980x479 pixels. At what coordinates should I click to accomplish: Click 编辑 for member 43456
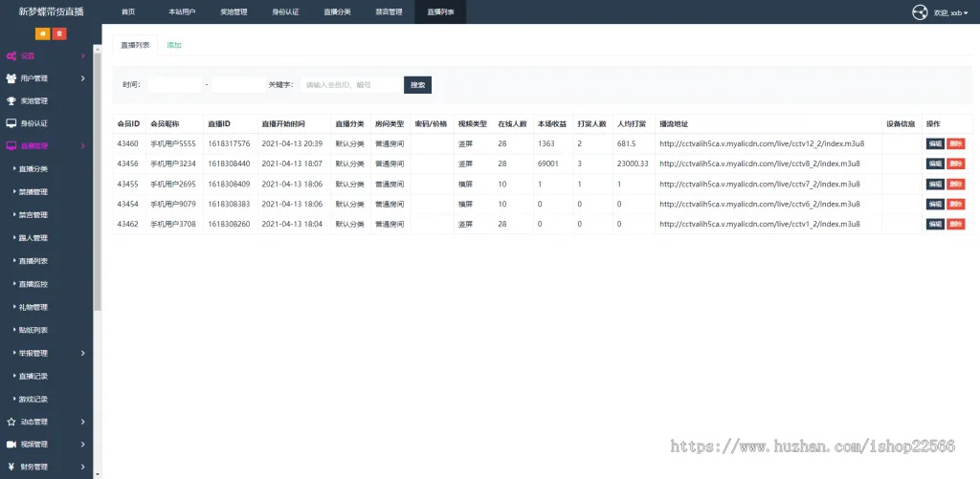tap(935, 163)
